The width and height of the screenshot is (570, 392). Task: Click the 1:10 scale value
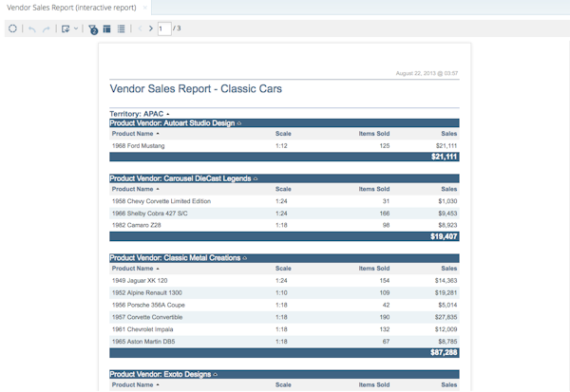281,293
